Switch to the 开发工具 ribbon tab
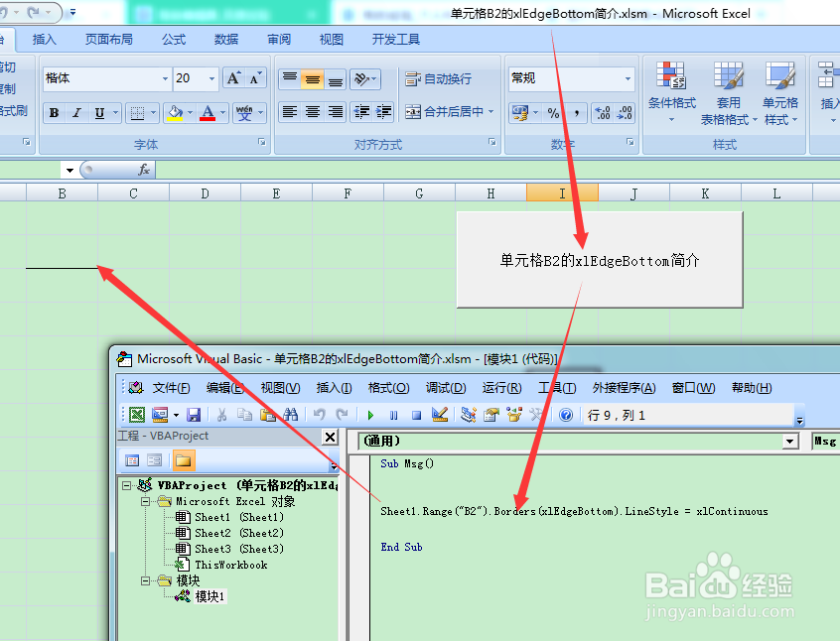The height and width of the screenshot is (641, 840). [394, 40]
